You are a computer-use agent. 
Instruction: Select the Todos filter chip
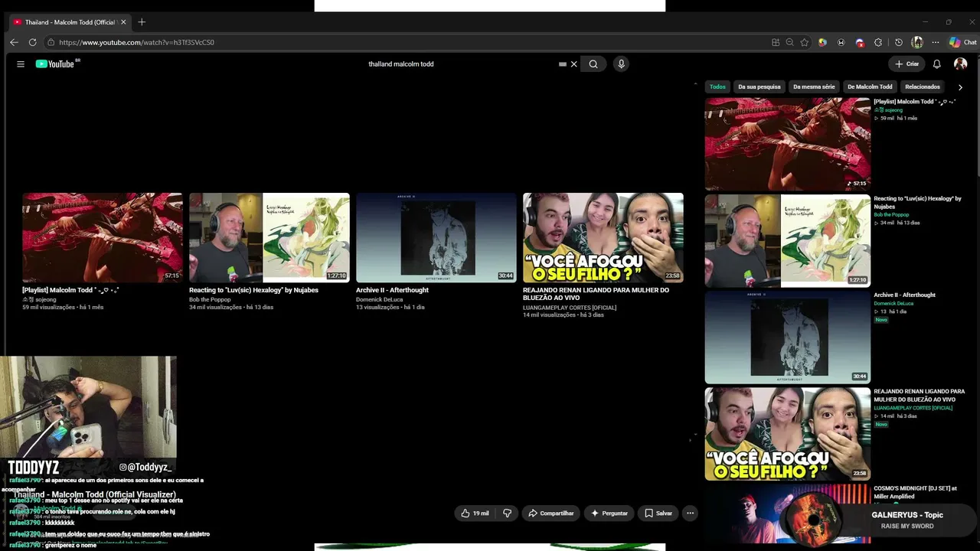(x=717, y=86)
